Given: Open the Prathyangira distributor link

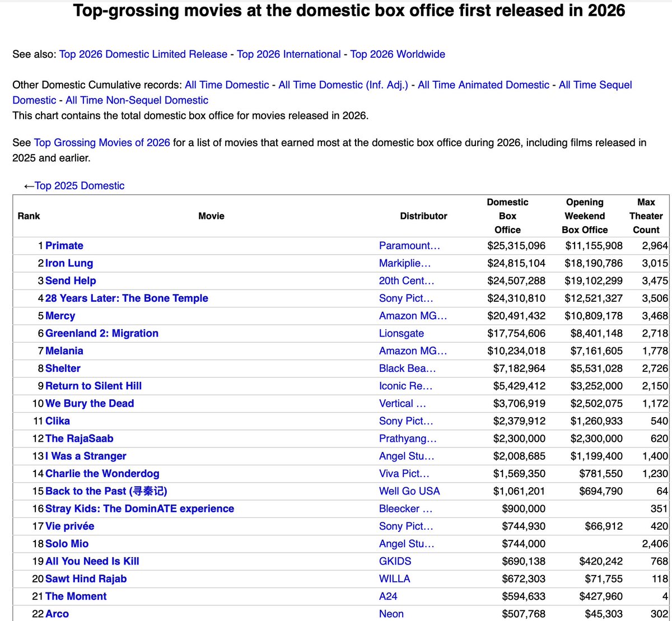Looking at the screenshot, I should pos(408,439).
